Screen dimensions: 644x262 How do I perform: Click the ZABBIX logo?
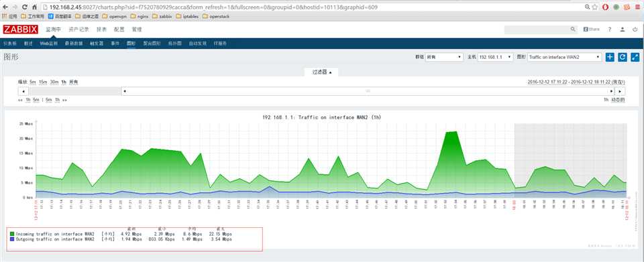pyautogui.click(x=21, y=29)
